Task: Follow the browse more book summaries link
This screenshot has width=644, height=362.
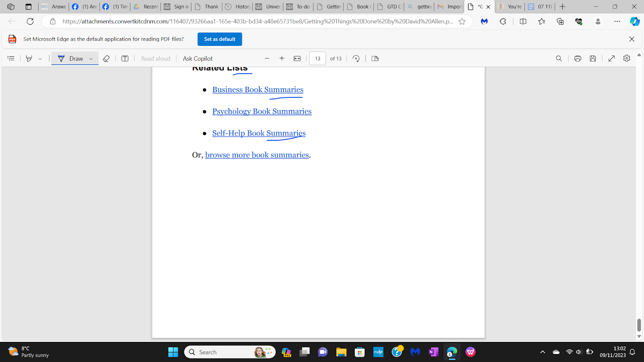Action: coord(257,155)
